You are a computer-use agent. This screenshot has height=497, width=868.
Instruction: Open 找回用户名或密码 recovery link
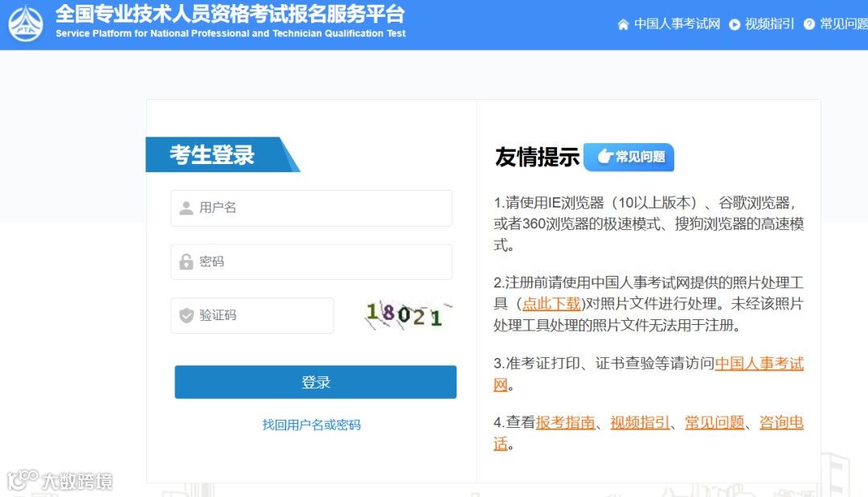click(312, 425)
